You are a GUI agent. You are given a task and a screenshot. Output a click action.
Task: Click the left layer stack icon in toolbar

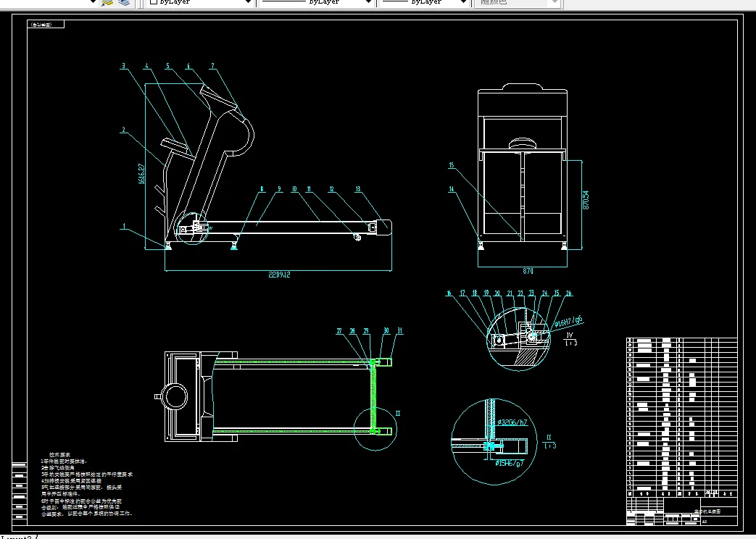pos(108,2)
